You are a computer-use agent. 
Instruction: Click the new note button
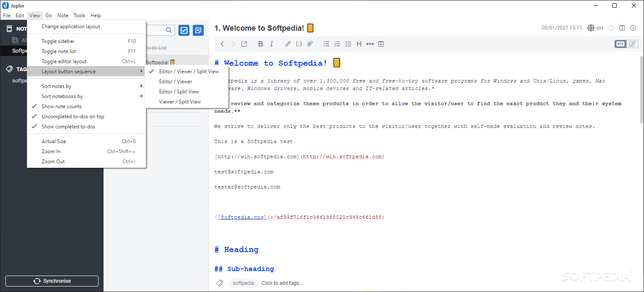[198, 30]
